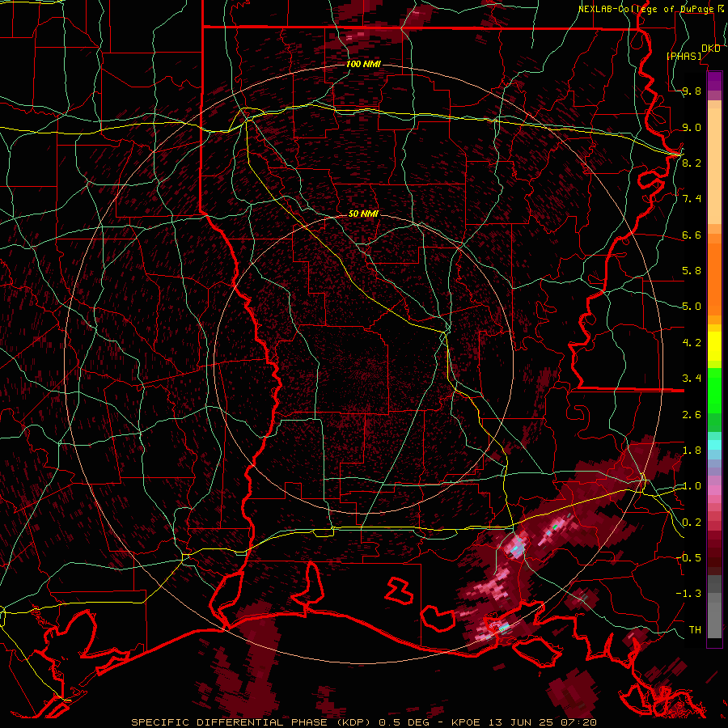Select the [PHAS] legend unit label
Screen dimensions: 728x728
[x=684, y=56]
